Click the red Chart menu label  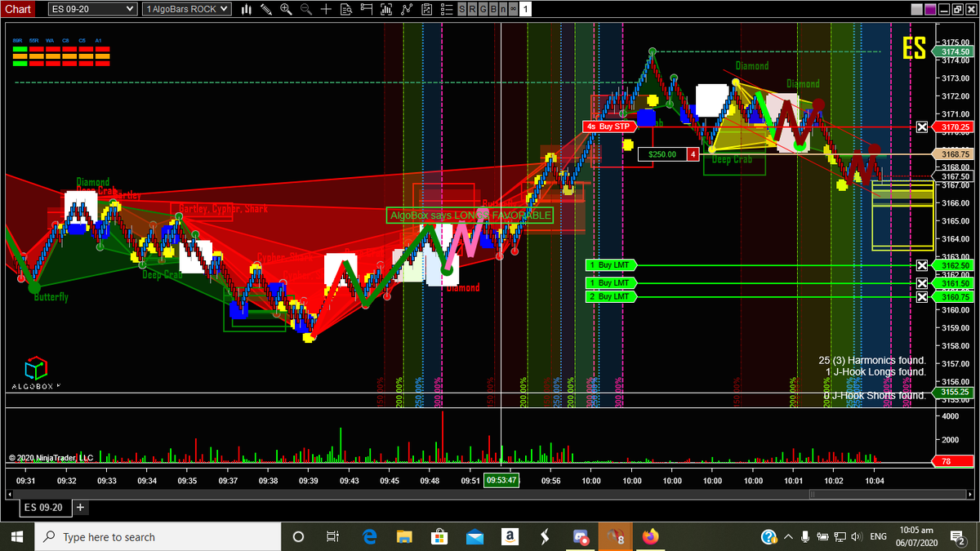click(x=18, y=9)
